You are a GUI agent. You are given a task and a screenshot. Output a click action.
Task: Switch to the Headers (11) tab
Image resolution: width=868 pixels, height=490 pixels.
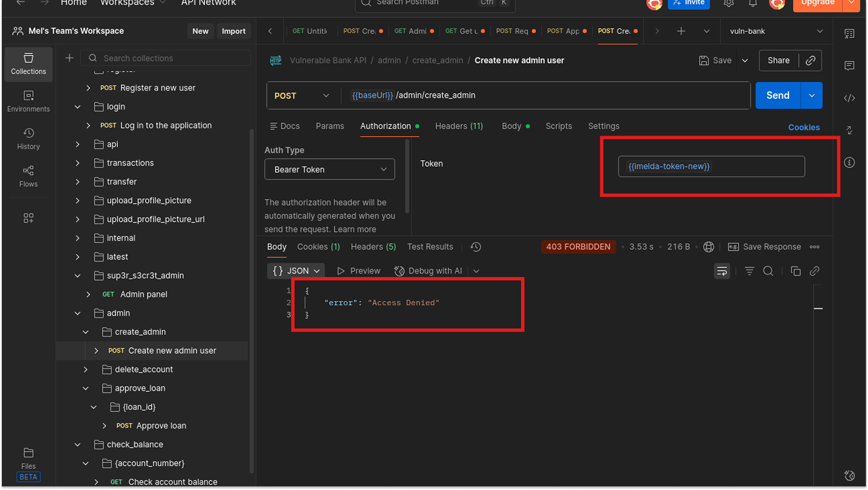click(459, 126)
